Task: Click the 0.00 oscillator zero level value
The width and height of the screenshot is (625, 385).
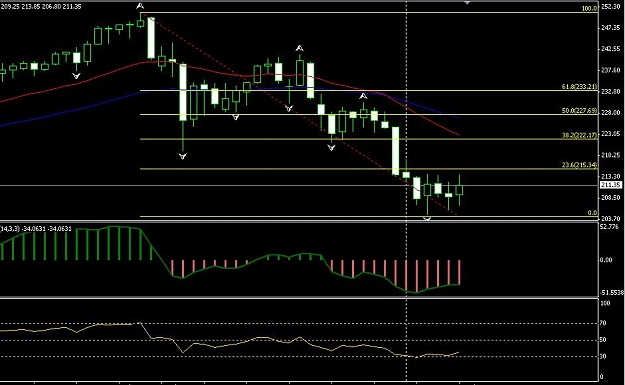Action: point(606,260)
